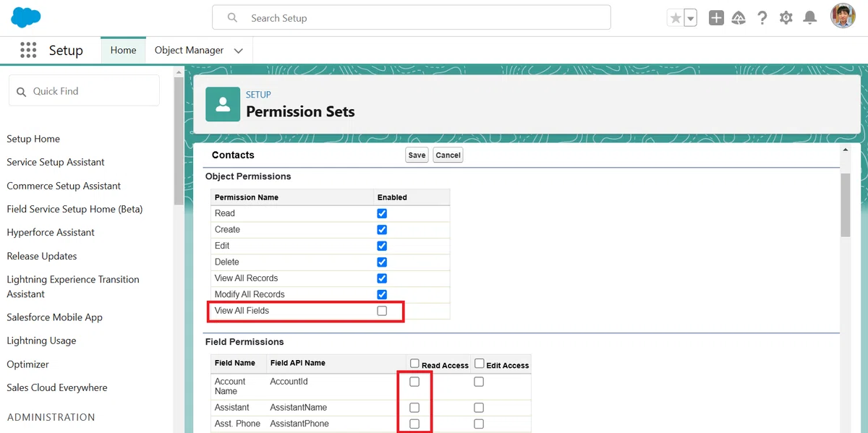Screen dimensions: 868x433
Task: Open the Help question mark icon
Action: pos(762,18)
